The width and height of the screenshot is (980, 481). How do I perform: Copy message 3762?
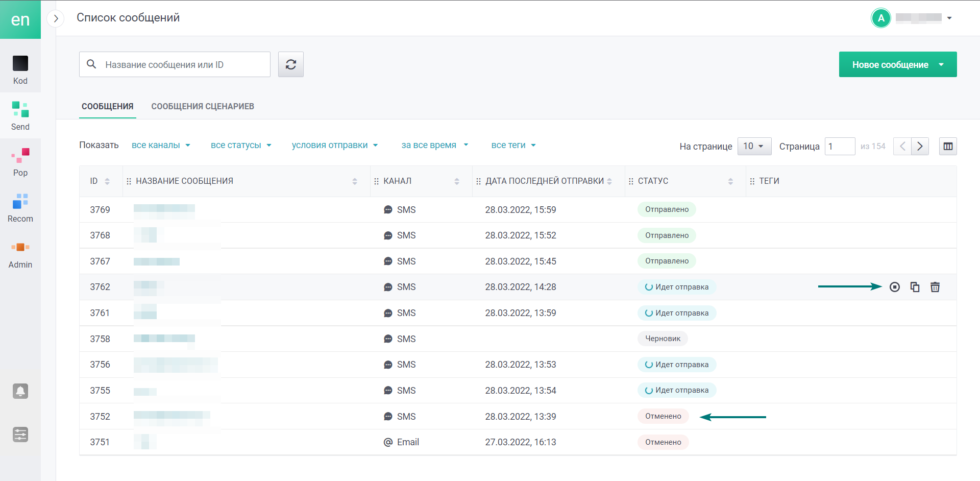915,287
